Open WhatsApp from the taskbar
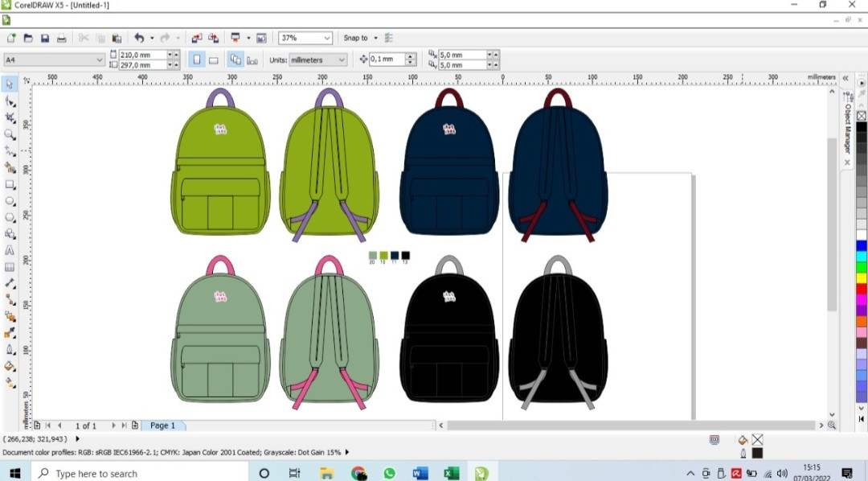Viewport: 868px width, 481px height. pyautogui.click(x=389, y=473)
